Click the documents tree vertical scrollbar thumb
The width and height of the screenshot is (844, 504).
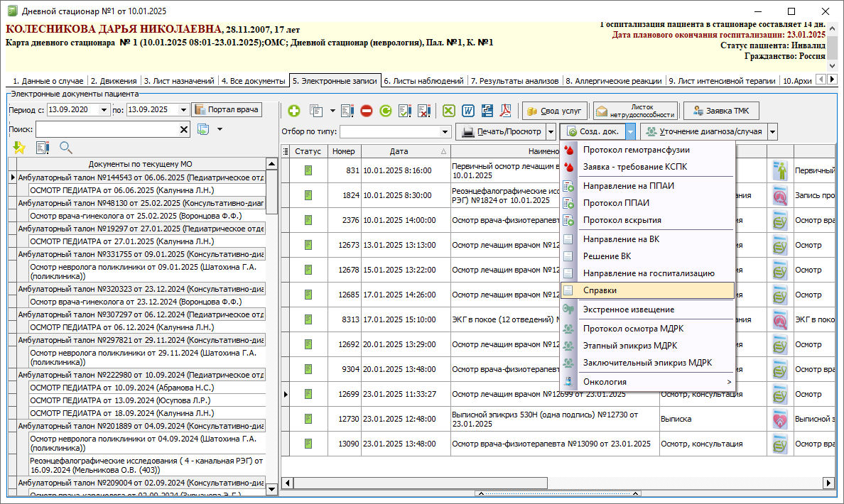272,192
